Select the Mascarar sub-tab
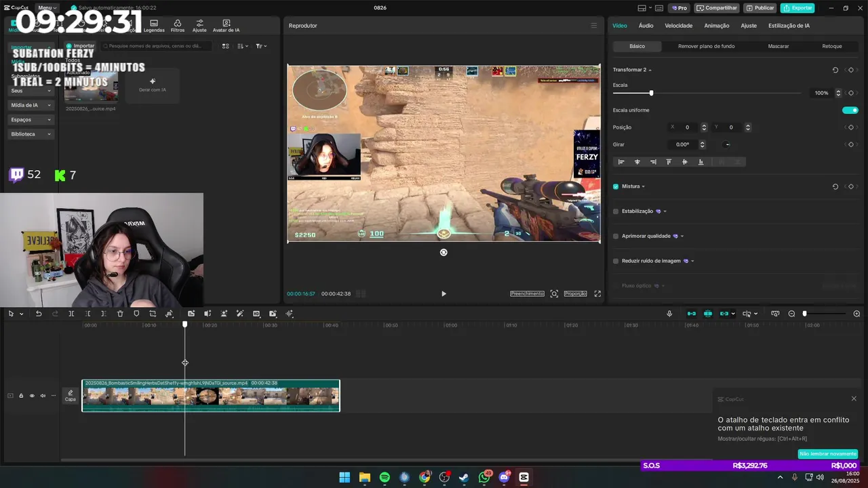The image size is (868, 488). [x=778, y=46]
